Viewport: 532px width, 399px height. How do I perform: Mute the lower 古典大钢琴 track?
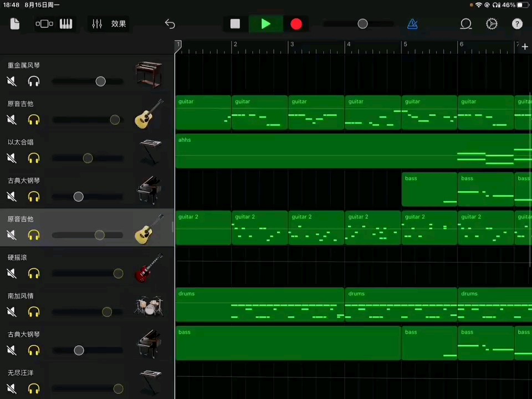[x=12, y=350]
